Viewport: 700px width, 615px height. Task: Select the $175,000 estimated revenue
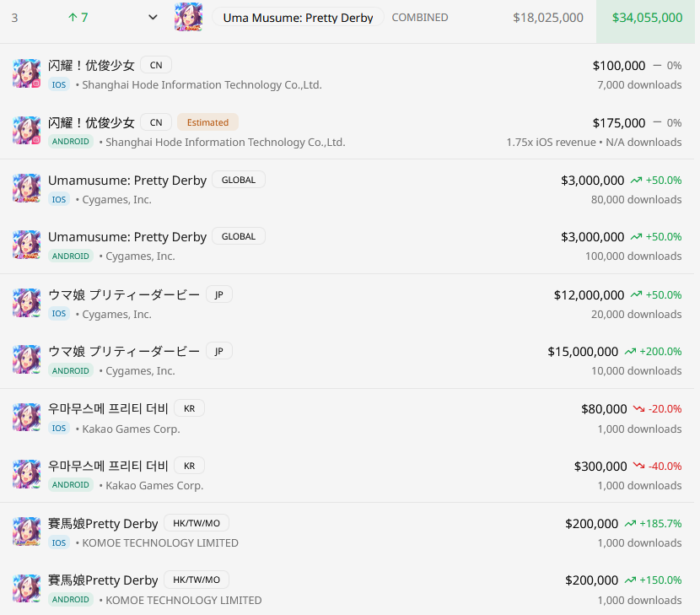619,123
